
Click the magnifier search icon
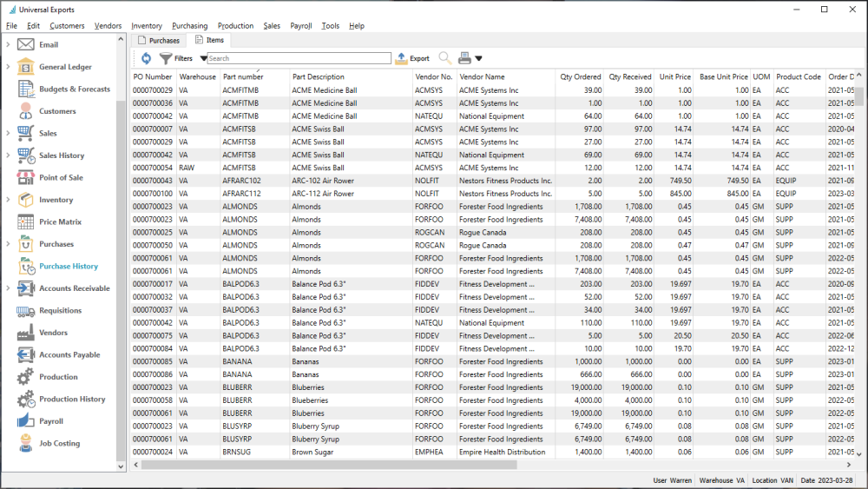(444, 58)
